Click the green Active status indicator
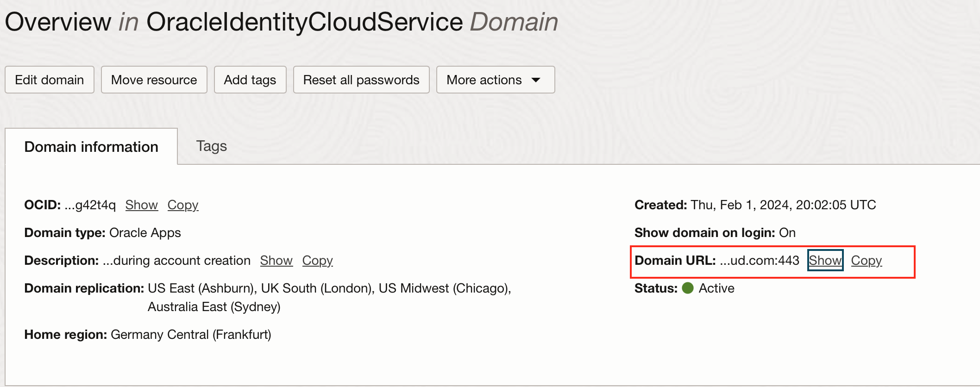 click(x=688, y=288)
